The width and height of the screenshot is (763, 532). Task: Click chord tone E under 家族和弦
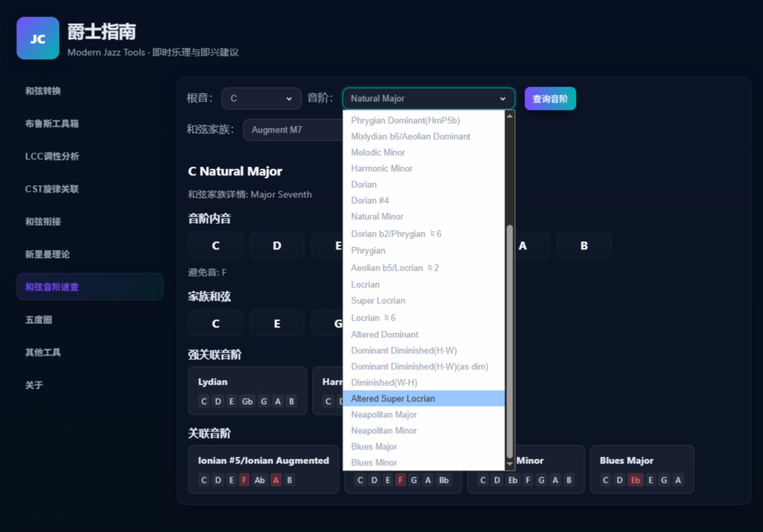(x=277, y=324)
